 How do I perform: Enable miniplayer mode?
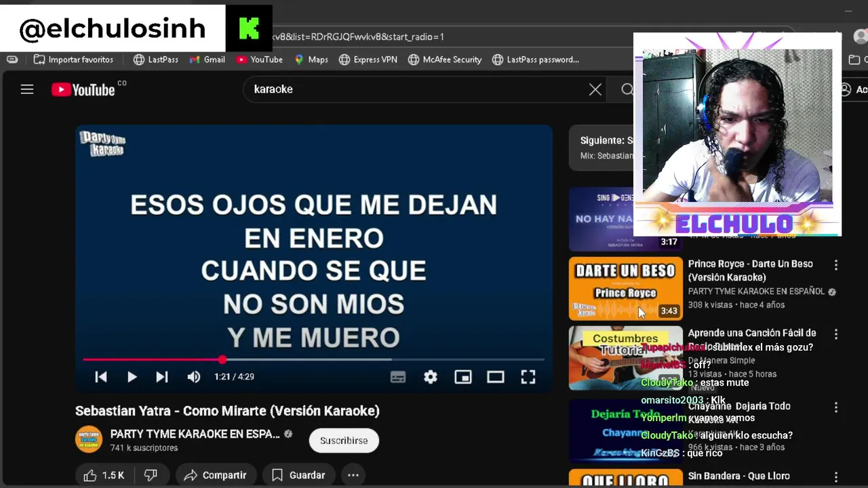click(463, 377)
